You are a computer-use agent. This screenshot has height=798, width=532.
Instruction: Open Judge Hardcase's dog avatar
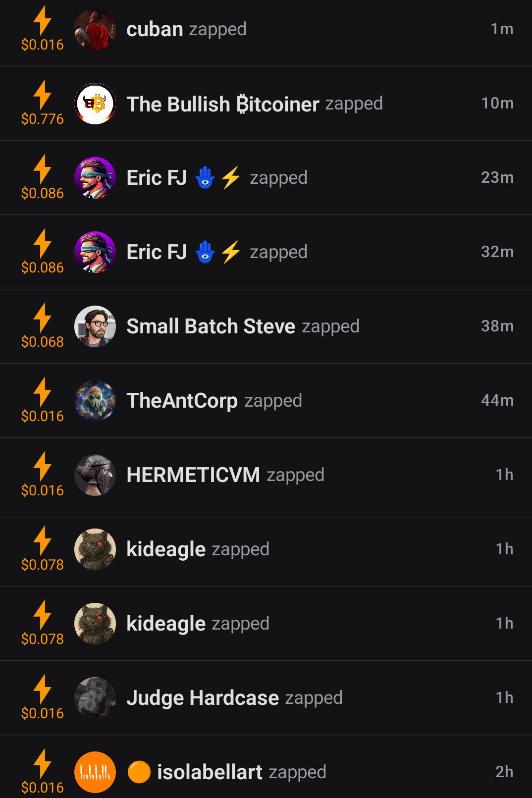95,698
